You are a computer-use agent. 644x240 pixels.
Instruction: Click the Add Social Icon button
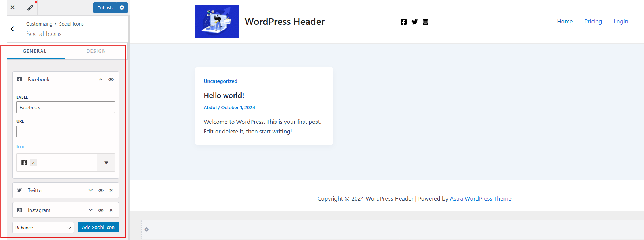click(x=98, y=227)
